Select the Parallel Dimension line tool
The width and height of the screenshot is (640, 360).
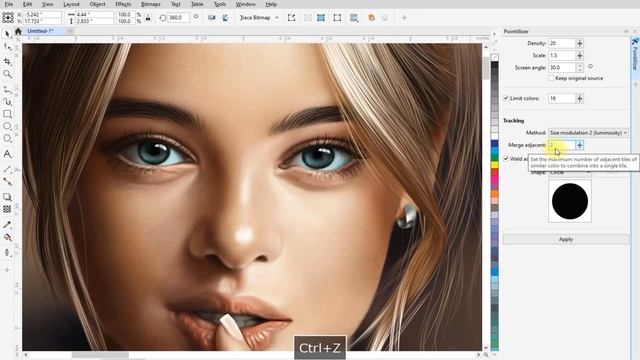coord(7,169)
